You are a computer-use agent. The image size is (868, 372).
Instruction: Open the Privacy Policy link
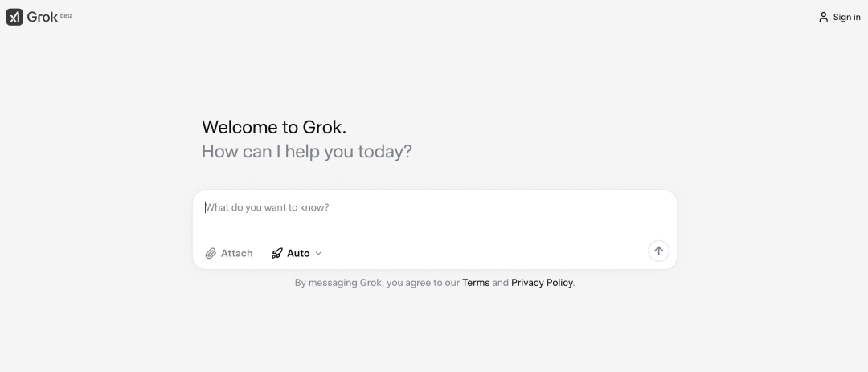pos(542,283)
